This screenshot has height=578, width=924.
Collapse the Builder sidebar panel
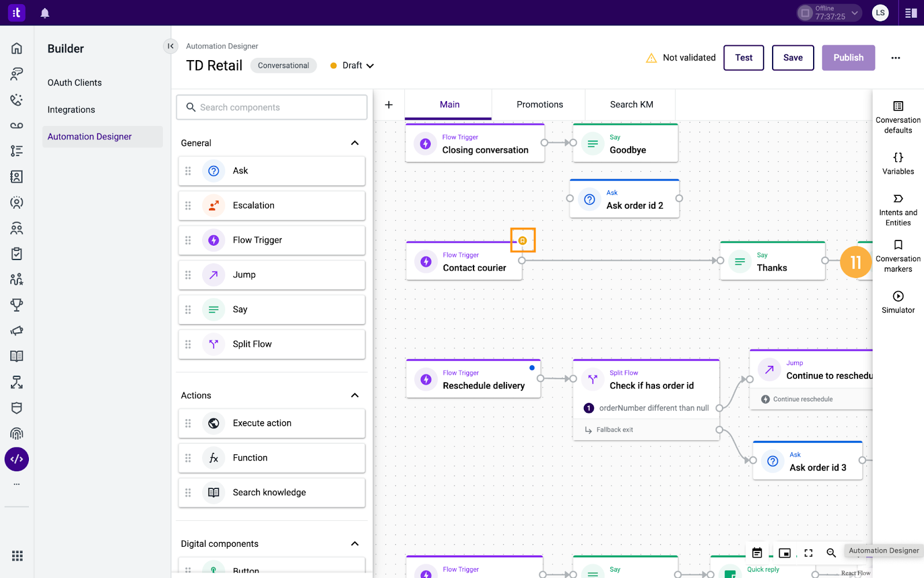tap(170, 46)
